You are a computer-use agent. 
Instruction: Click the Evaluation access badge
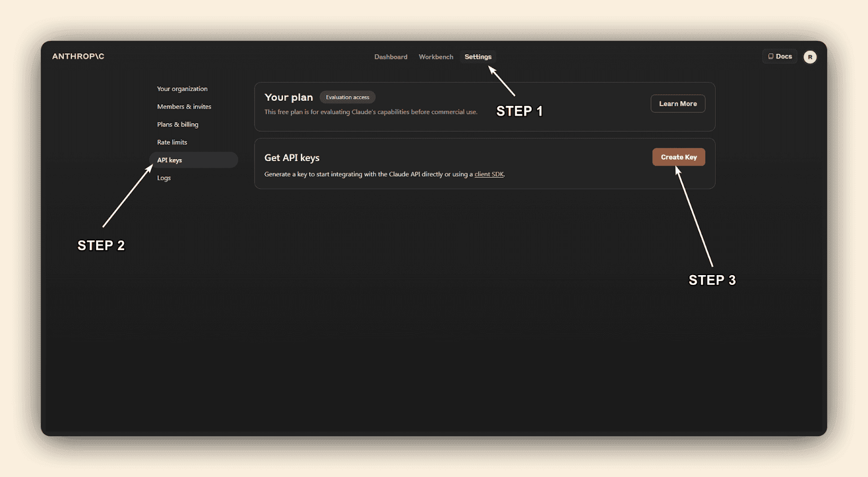tap(347, 98)
